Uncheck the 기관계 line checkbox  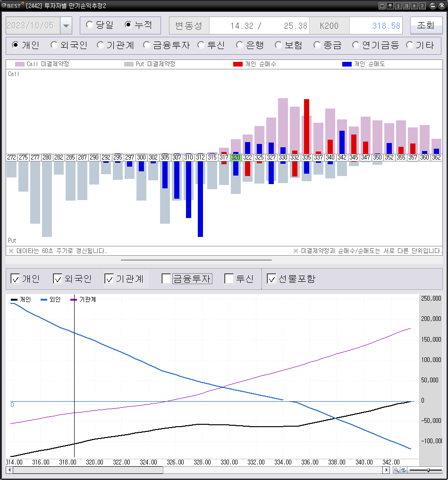109,278
